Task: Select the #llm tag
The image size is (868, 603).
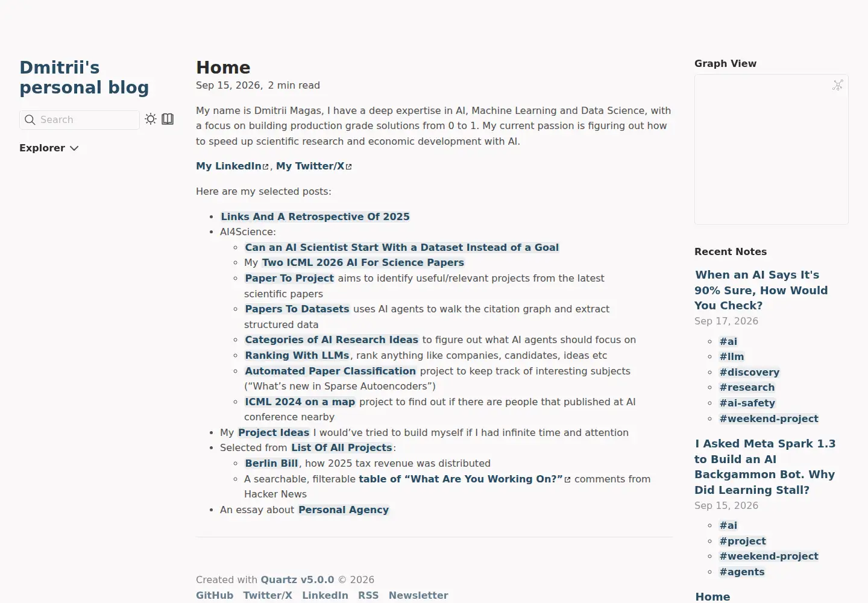Action: (732, 356)
